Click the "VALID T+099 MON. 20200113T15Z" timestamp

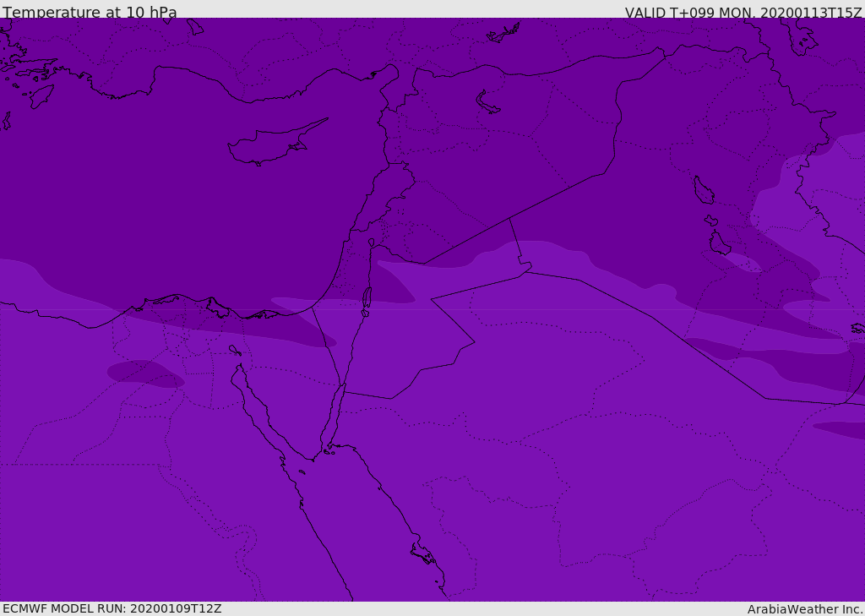(743, 12)
